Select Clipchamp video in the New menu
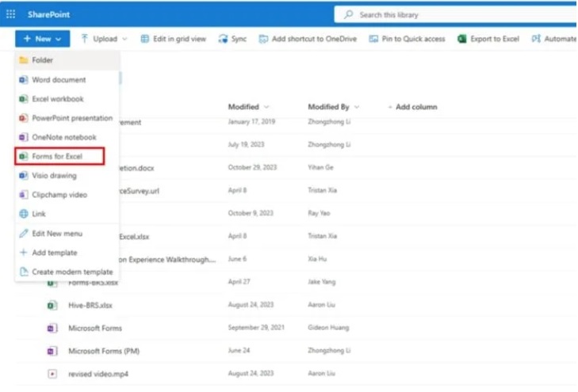 tap(67, 194)
